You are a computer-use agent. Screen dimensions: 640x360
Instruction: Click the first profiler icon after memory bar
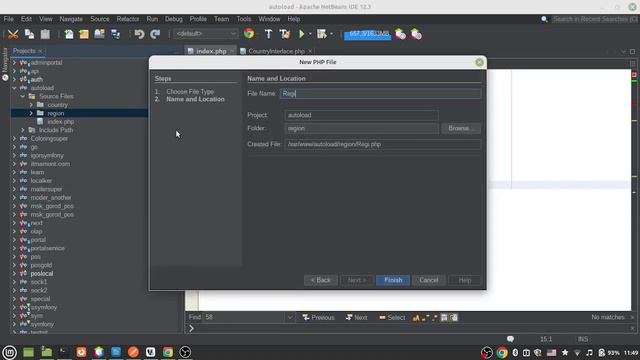coord(400,34)
